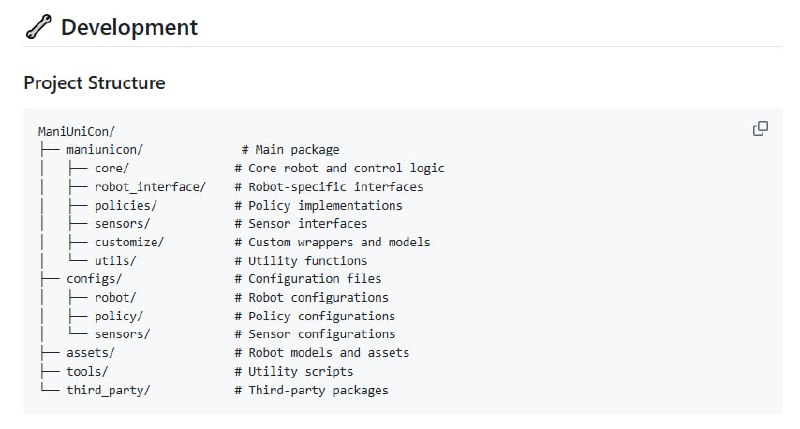Select the utils/ directory entry

click(115, 260)
